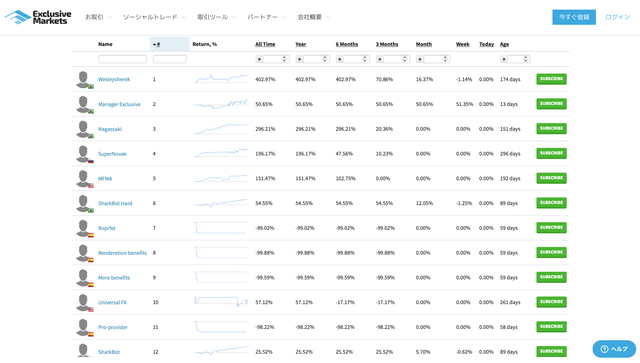
Task: Open Nagassaki's avatar icon
Action: (x=84, y=129)
